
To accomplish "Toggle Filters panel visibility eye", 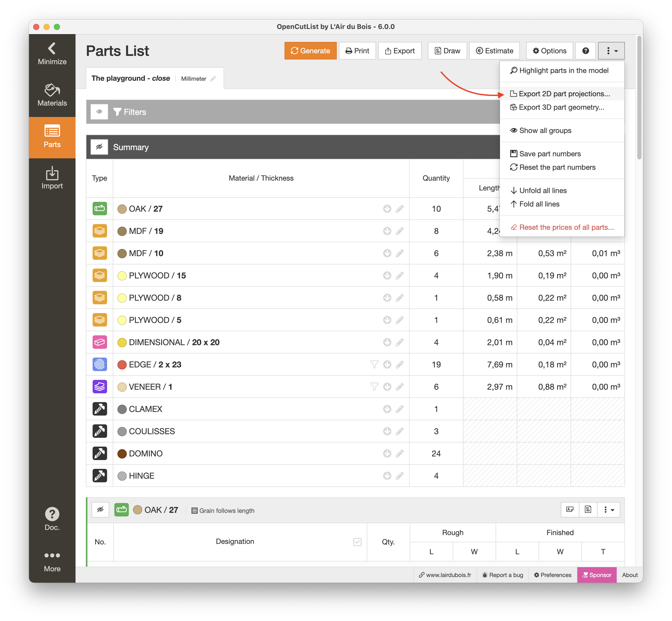I will point(99,112).
